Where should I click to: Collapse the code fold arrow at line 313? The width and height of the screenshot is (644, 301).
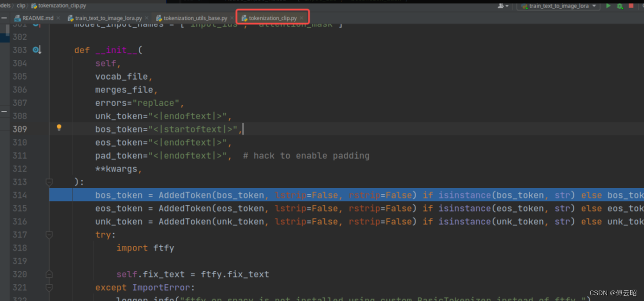pyautogui.click(x=49, y=182)
